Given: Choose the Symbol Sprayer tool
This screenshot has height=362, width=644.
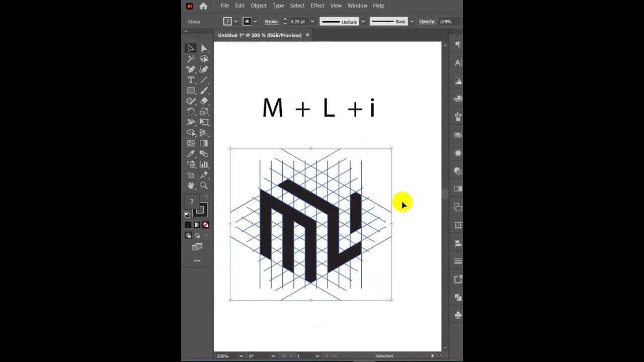Looking at the screenshot, I should click(191, 164).
